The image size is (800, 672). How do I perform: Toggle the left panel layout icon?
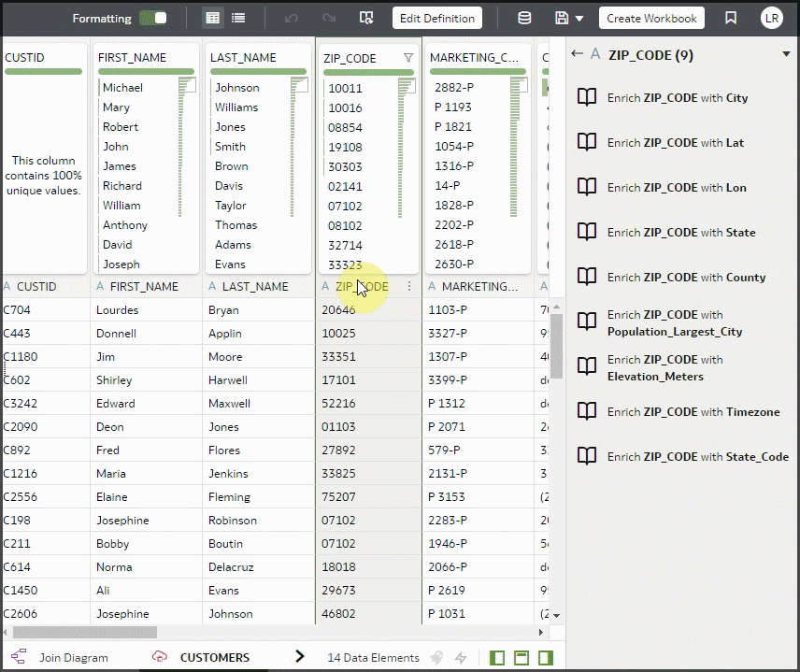click(497, 658)
